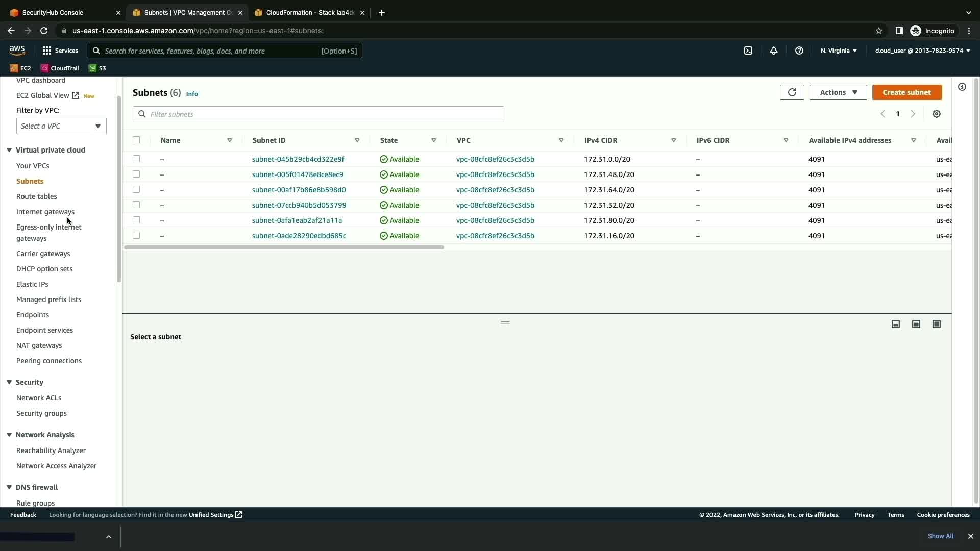
Task: Click the info panel icon
Action: pos(962,87)
